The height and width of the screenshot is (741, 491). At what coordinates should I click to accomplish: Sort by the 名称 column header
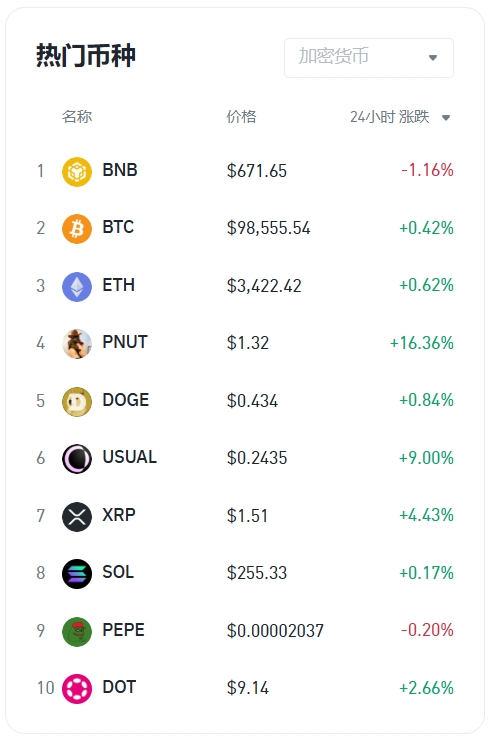[x=77, y=116]
